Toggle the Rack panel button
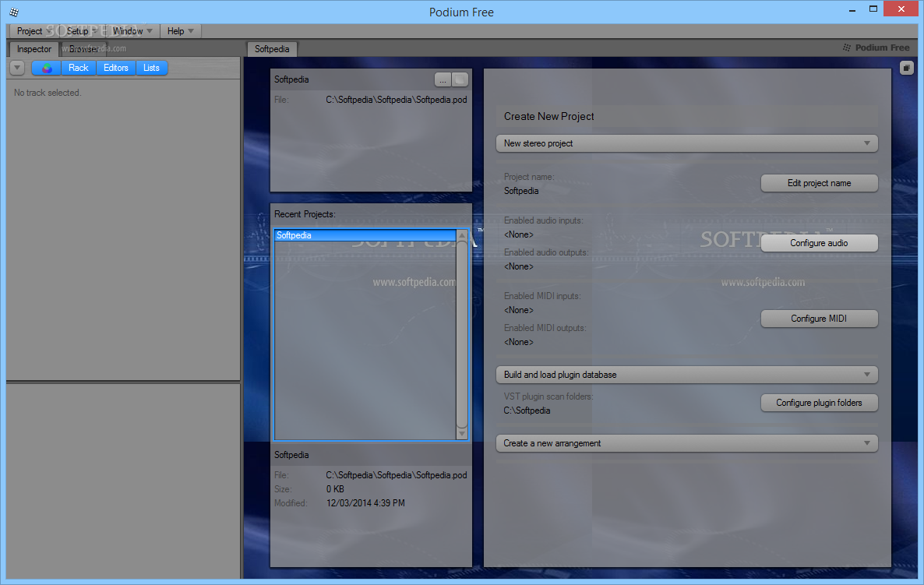Screen dimensions: 924x585 [79, 68]
